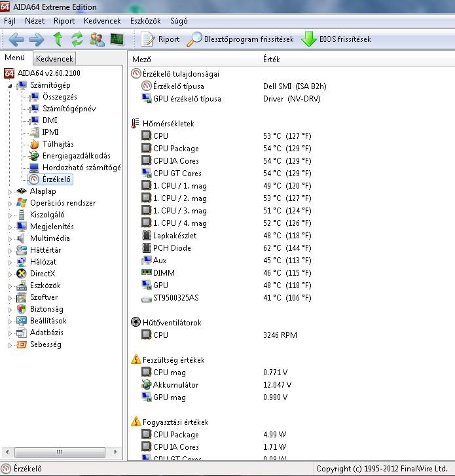Select AIDA64 v2.60.2100 root node
Image resolution: width=455 pixels, height=476 pixels.
tap(42, 73)
